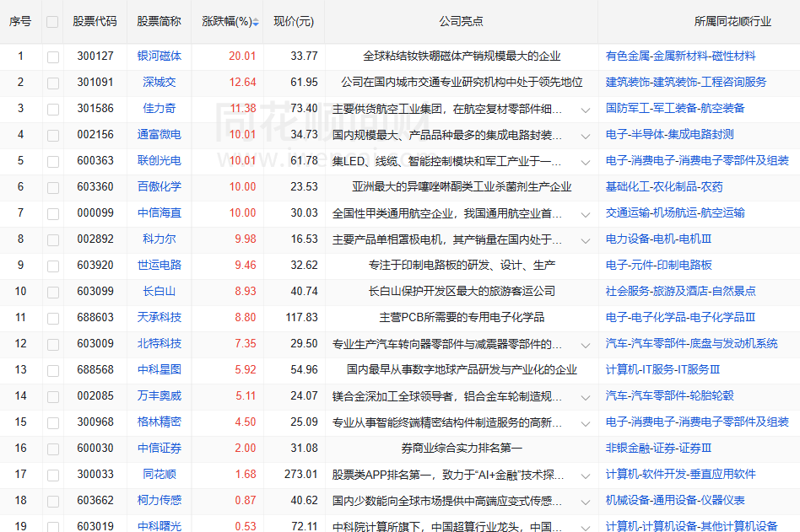Click the 公司亮点 column header

[x=462, y=21]
